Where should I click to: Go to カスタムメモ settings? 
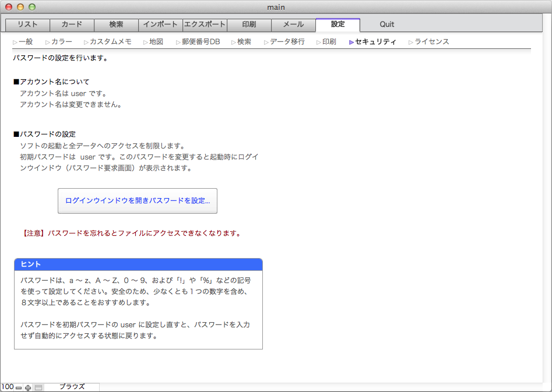click(x=111, y=42)
